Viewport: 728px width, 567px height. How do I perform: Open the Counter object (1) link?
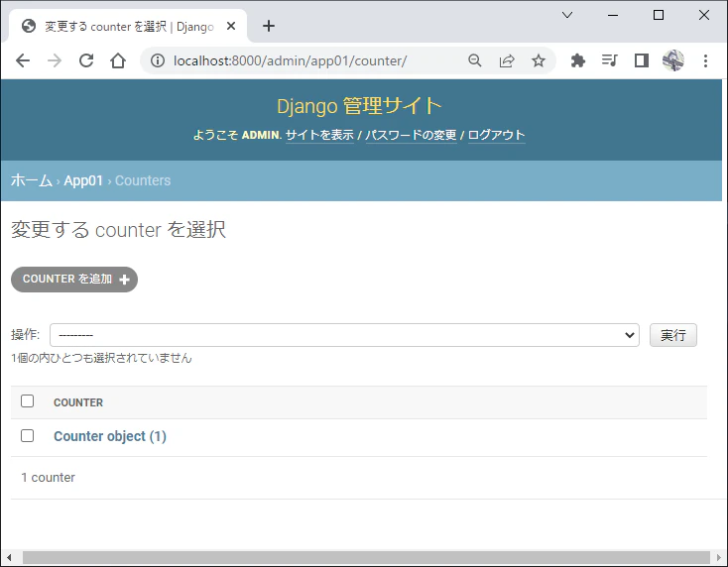(110, 436)
